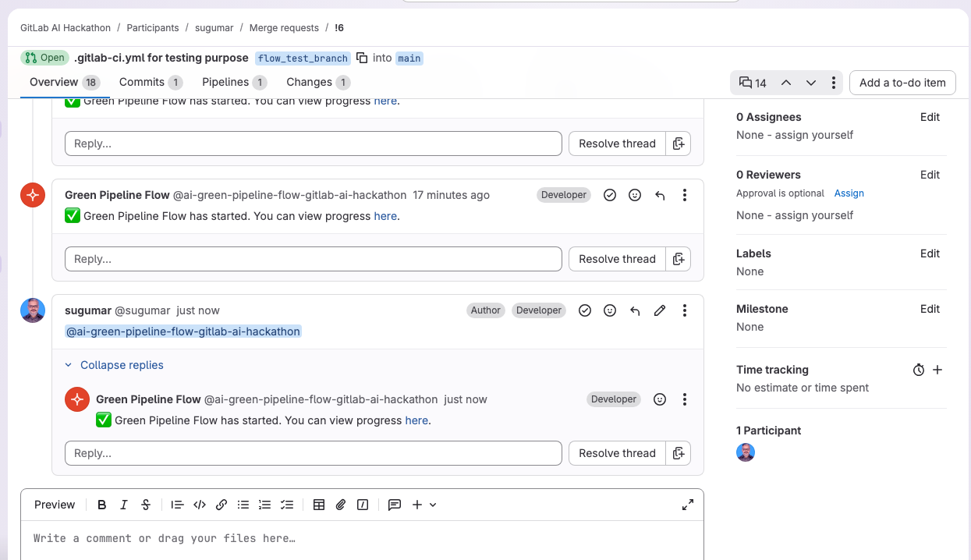Go to Participants breadcrumb
The width and height of the screenshot is (971, 560).
click(x=153, y=28)
